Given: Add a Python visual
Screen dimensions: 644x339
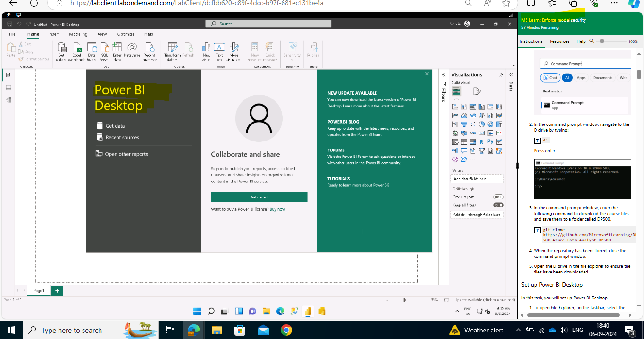Looking at the screenshot, I should coord(491,142).
